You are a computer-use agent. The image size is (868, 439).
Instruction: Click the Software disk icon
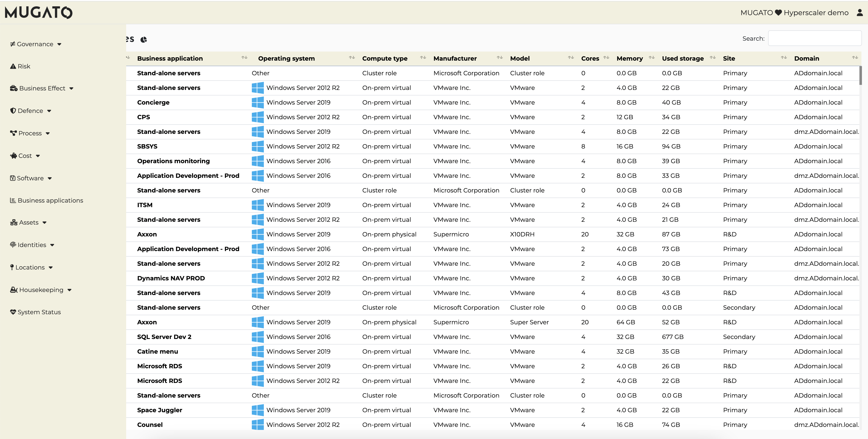[x=13, y=178]
